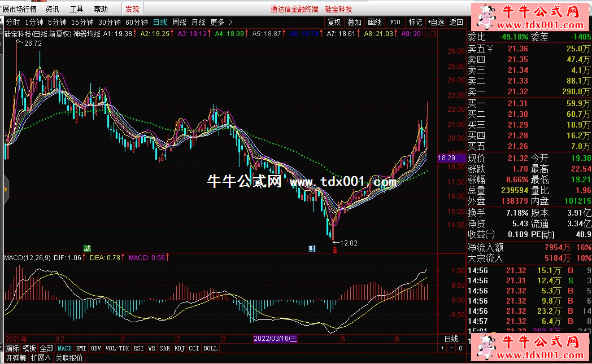Click the 0 reset button near indicator bar
This screenshot has width=592, height=364.
[460, 348]
